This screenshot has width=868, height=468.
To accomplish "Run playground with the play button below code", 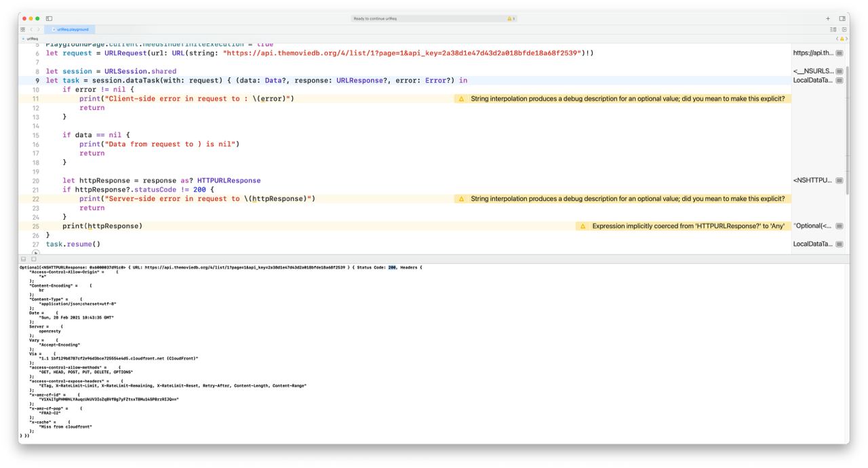I will click(36, 252).
